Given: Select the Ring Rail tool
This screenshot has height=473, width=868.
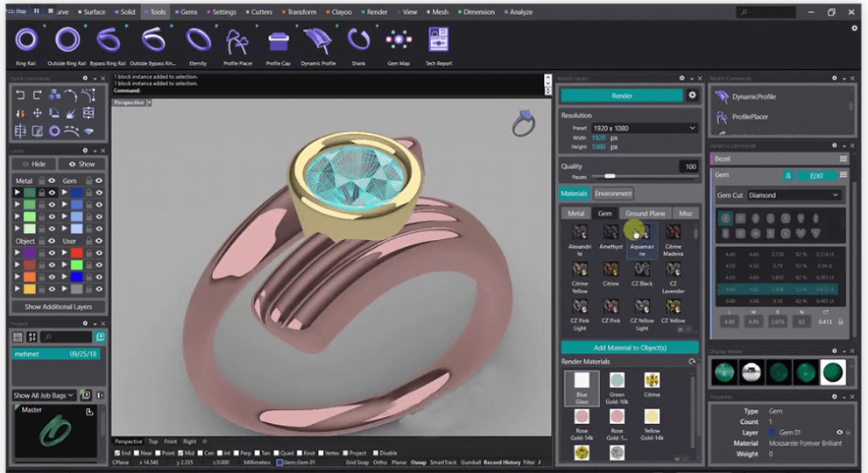Looking at the screenshot, I should [26, 40].
